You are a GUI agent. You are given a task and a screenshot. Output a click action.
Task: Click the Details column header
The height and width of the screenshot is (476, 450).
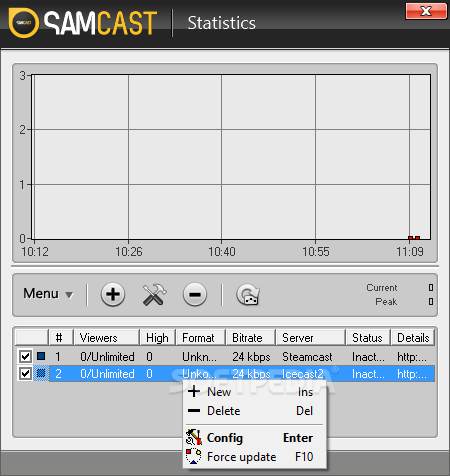413,338
